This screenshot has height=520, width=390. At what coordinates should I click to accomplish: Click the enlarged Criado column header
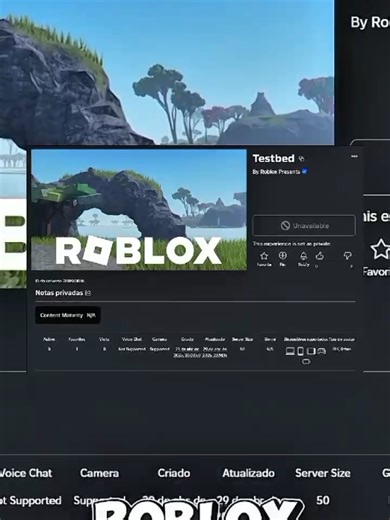(174, 473)
